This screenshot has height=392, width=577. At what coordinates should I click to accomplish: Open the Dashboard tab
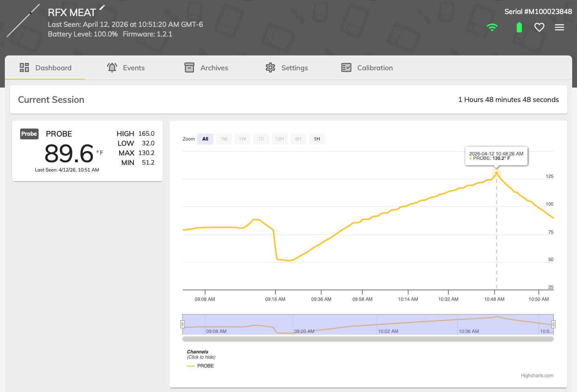[45, 68]
